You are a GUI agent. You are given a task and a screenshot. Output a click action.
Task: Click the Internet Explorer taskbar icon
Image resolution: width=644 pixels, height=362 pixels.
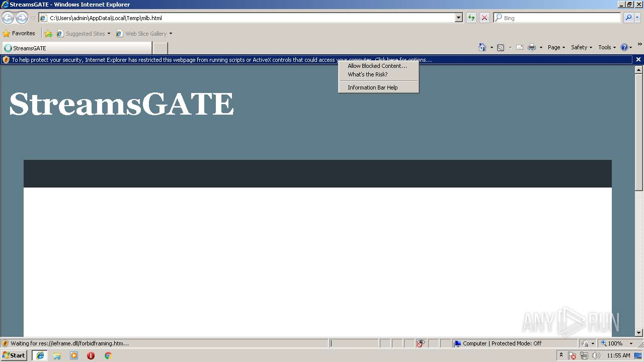(40, 355)
